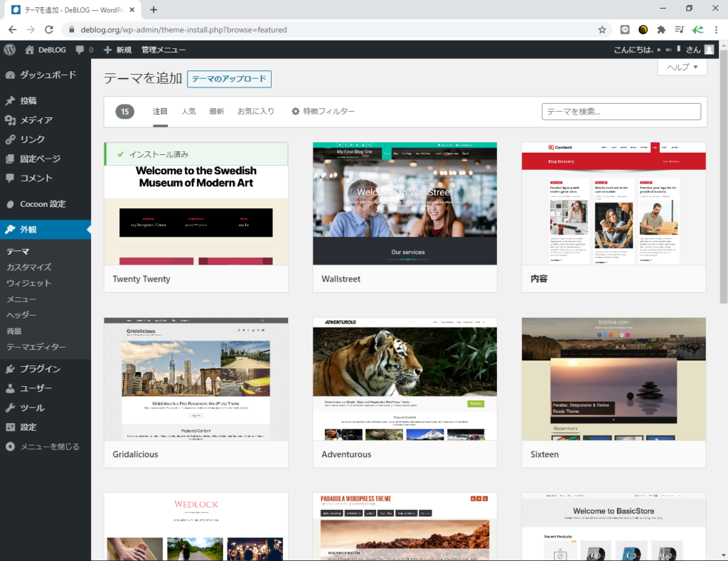Viewport: 728px width, 561px height.
Task: Click the テーマのアップロード button
Action: pos(229,79)
